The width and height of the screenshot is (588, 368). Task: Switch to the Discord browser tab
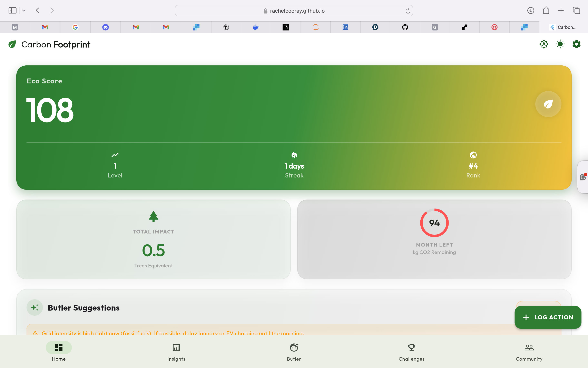[105, 27]
